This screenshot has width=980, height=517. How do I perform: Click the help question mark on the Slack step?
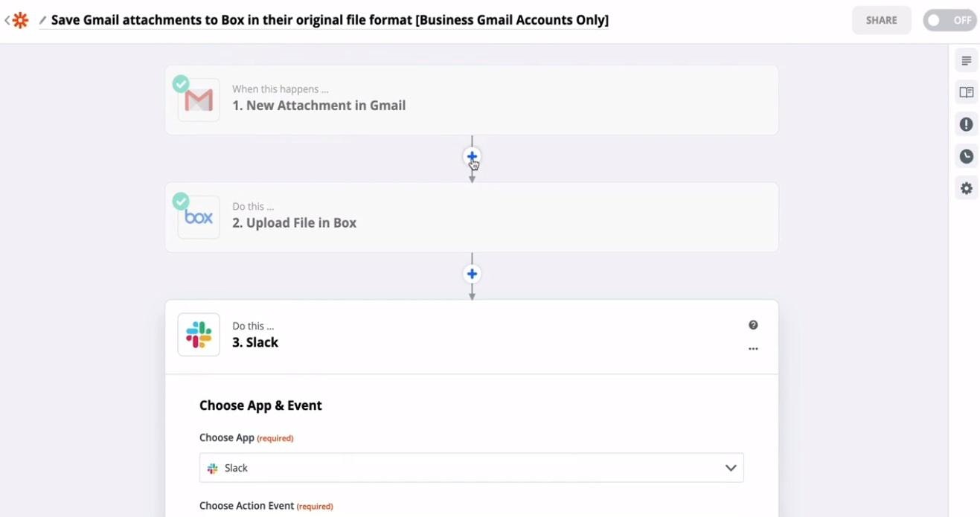[753, 324]
